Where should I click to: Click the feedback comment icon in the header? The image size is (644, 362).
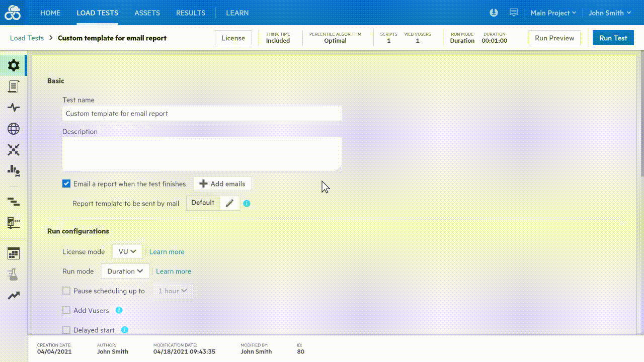pos(514,13)
